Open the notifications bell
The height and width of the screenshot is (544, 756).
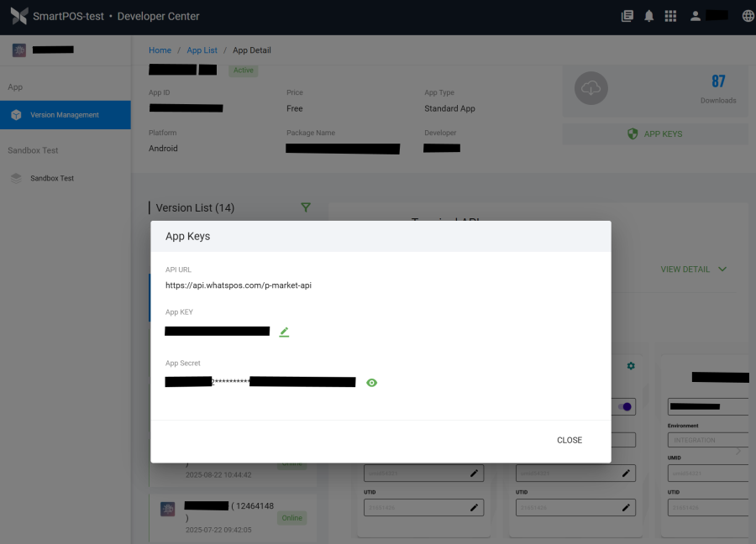pos(648,16)
